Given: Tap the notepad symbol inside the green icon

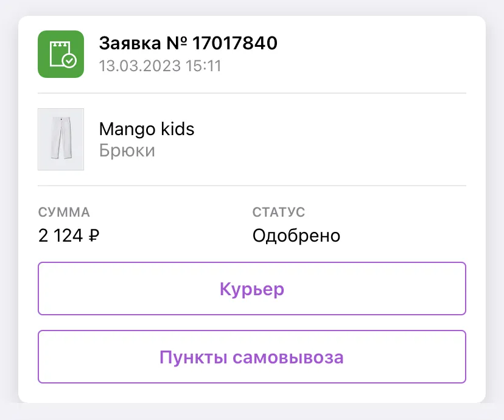Looking at the screenshot, I should (x=60, y=53).
